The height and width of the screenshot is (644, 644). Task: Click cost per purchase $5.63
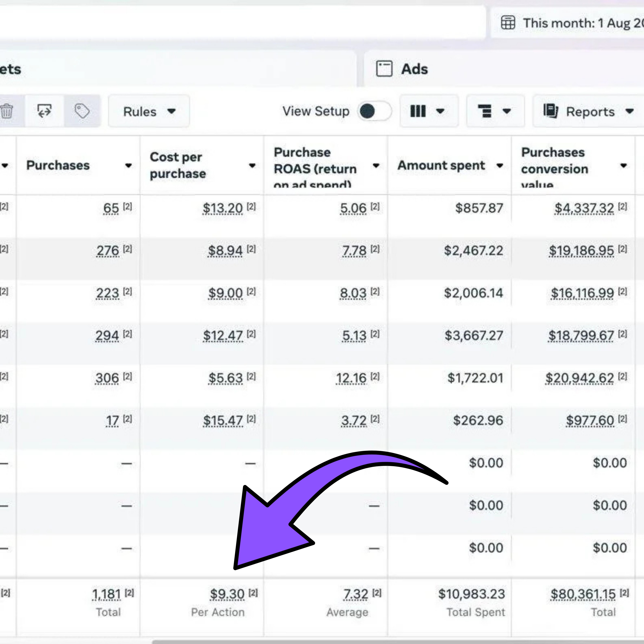click(x=226, y=378)
